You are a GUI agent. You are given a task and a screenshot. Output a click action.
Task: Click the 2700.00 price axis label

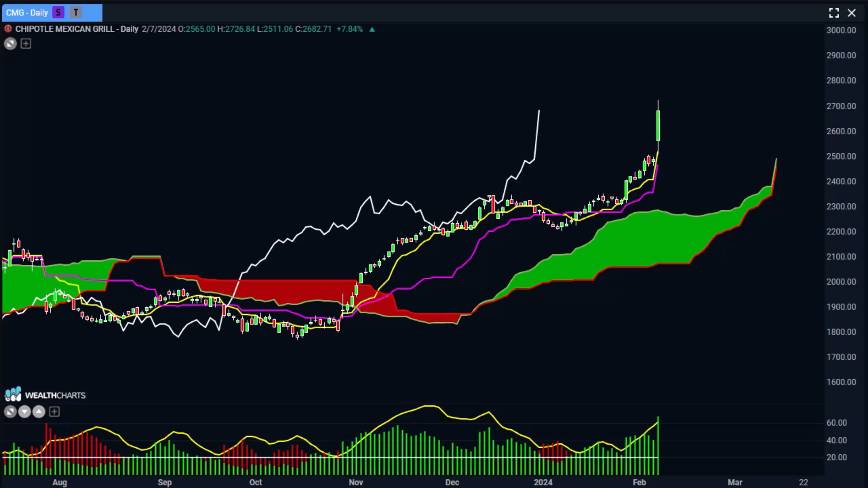(841, 106)
